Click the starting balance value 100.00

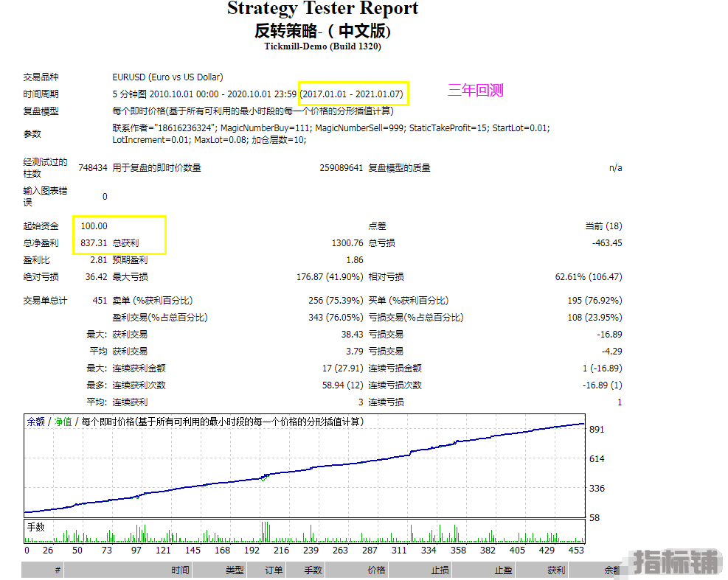pos(94,226)
